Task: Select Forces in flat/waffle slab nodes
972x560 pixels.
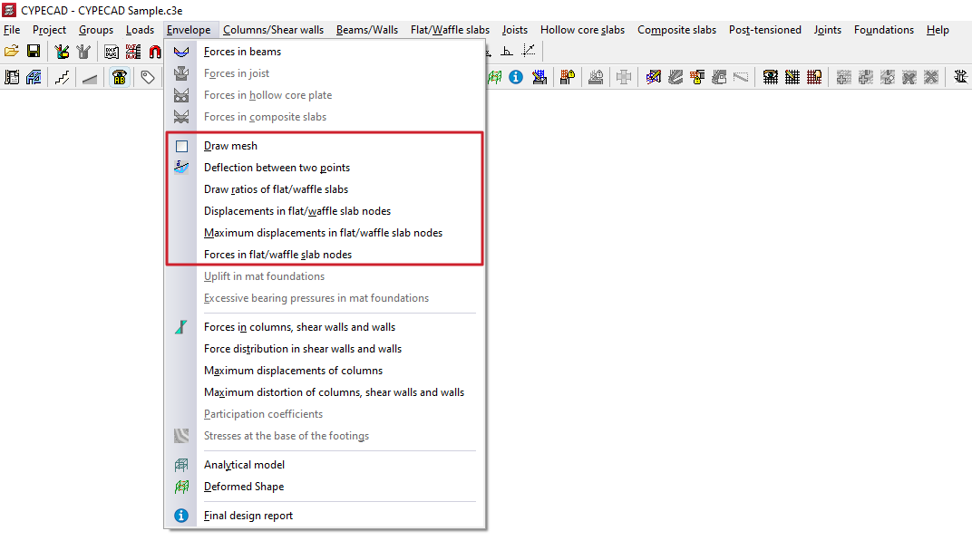Action: pos(325,255)
